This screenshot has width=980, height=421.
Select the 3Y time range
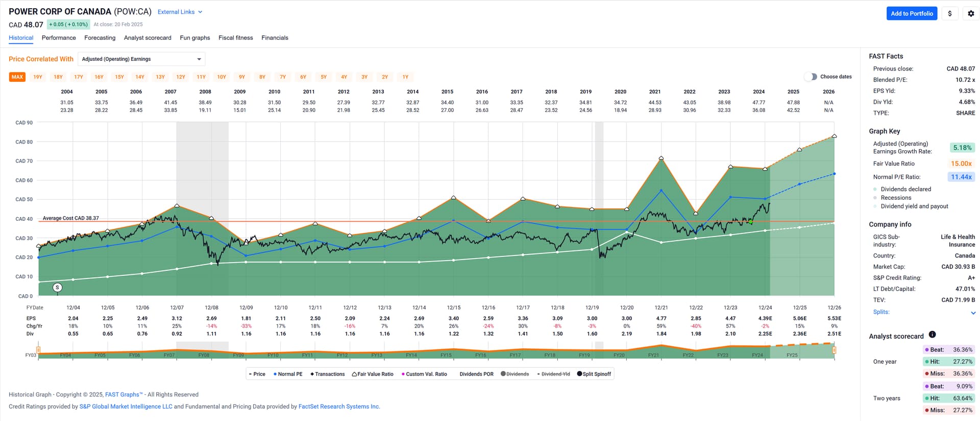pos(364,77)
